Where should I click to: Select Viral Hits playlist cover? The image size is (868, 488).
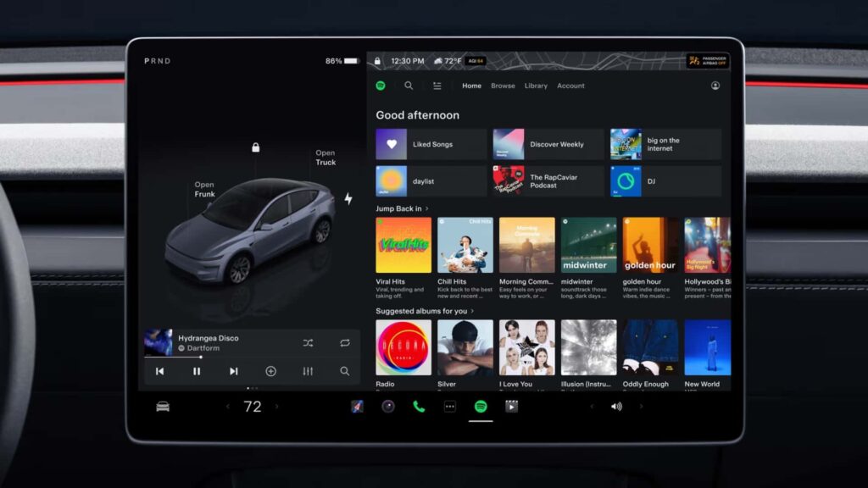(x=403, y=245)
